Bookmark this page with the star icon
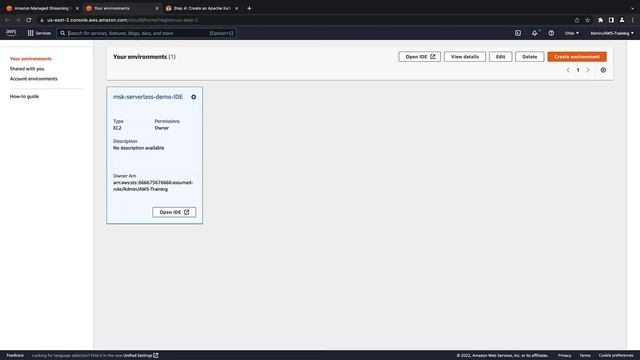This screenshot has width=640, height=360. pos(587,20)
